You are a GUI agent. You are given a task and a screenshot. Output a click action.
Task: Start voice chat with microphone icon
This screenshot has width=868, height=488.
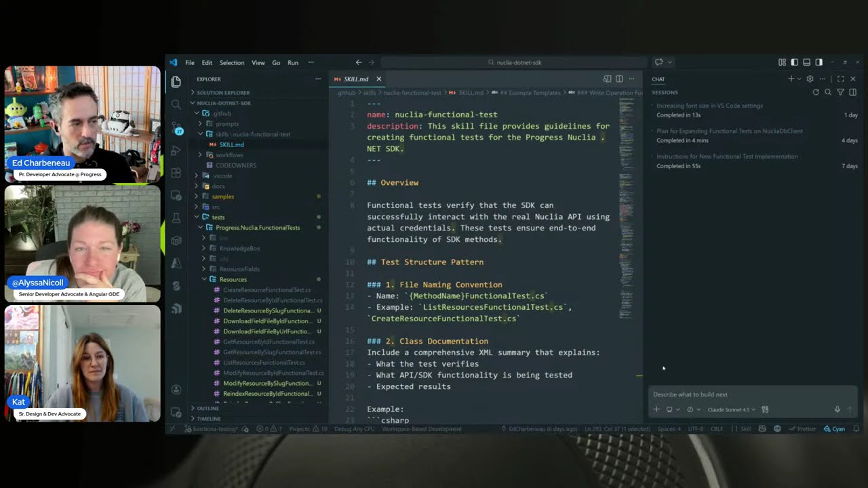pos(837,409)
